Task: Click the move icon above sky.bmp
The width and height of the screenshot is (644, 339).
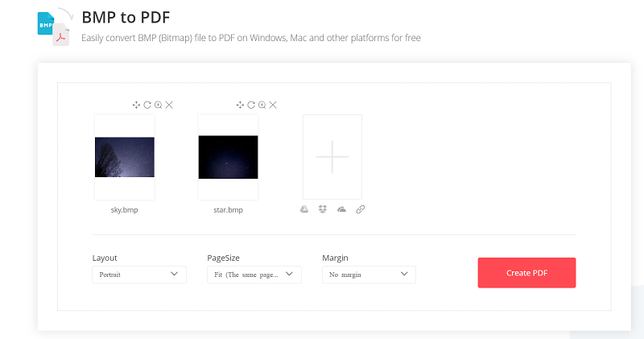Action: click(136, 105)
